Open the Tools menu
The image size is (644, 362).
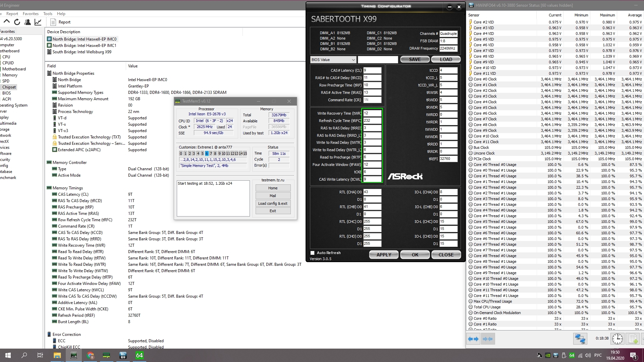pos(48,14)
